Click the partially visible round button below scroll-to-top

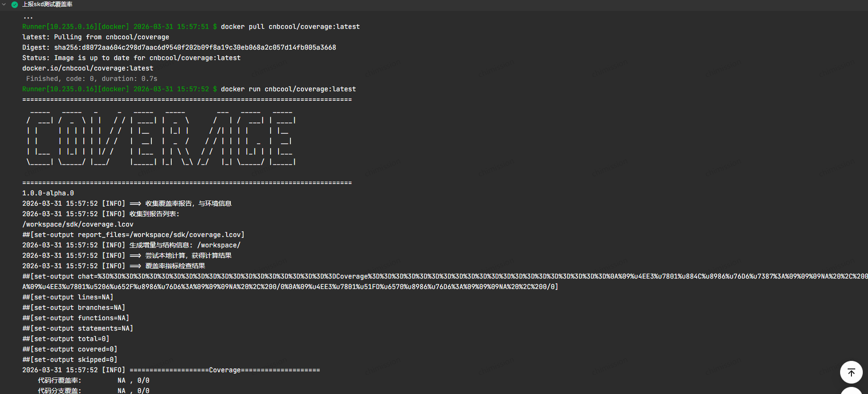pos(851,391)
